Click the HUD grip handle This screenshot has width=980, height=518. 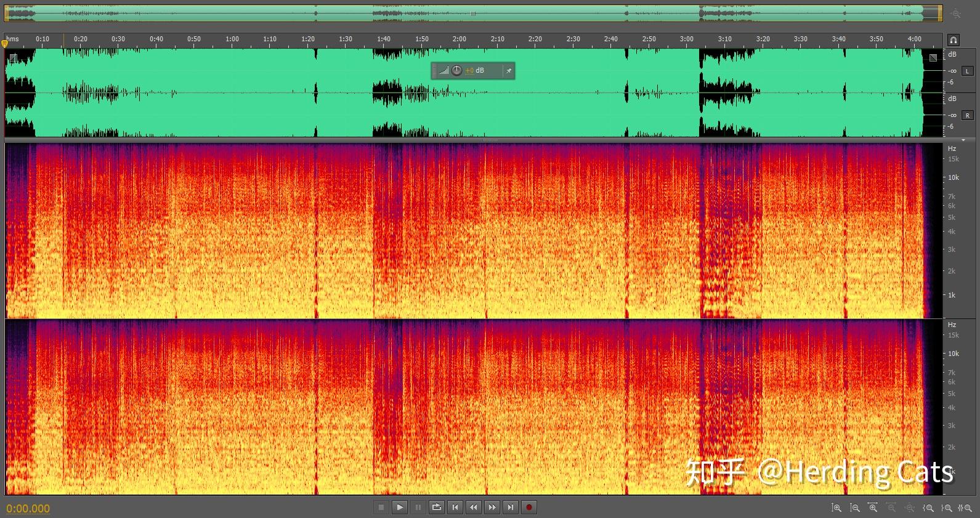tap(434, 71)
